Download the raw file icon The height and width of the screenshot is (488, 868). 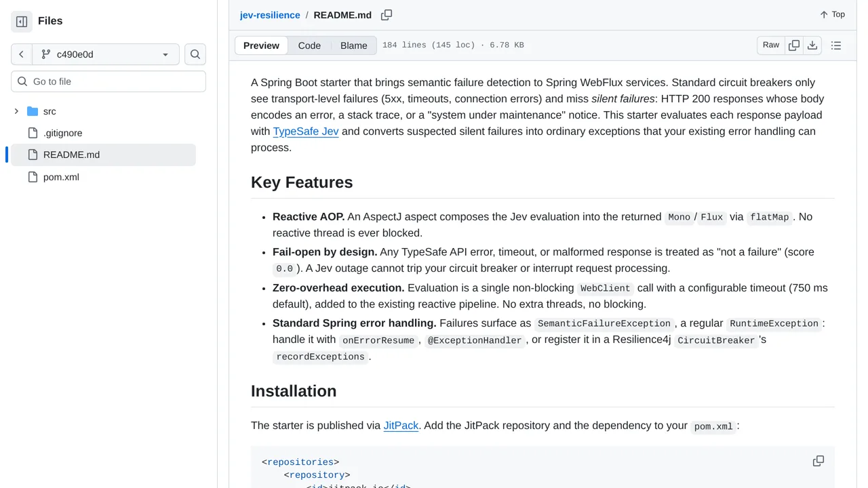(812, 45)
